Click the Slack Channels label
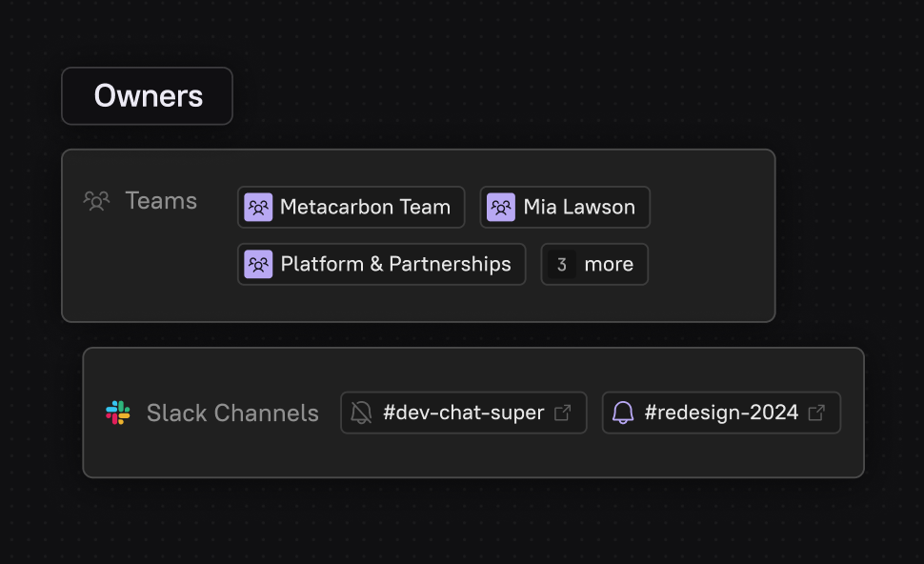Screen dimensions: 924x564 click(232, 413)
